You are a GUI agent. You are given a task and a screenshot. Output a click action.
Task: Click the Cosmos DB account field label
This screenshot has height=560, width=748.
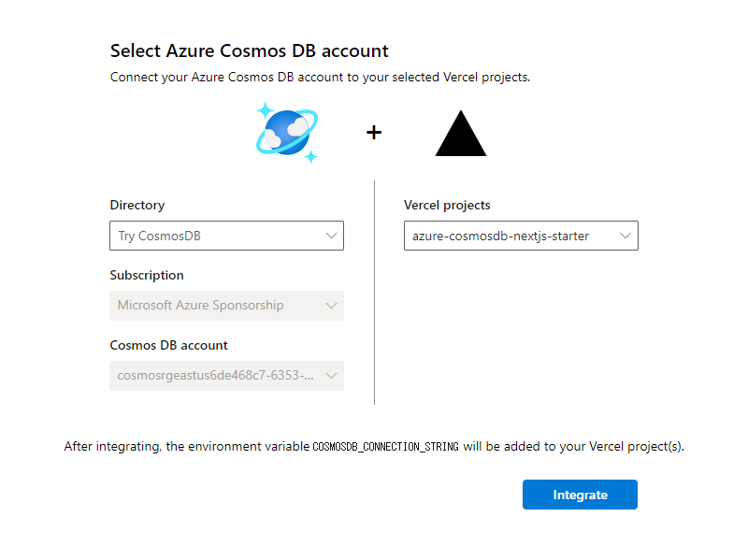[x=169, y=345]
